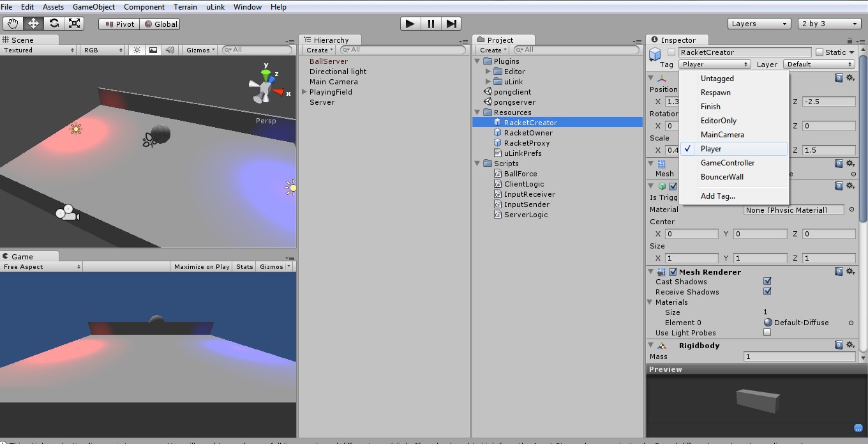Click Maximize on Play button
Image resolution: width=868 pixels, height=444 pixels.
coord(202,266)
